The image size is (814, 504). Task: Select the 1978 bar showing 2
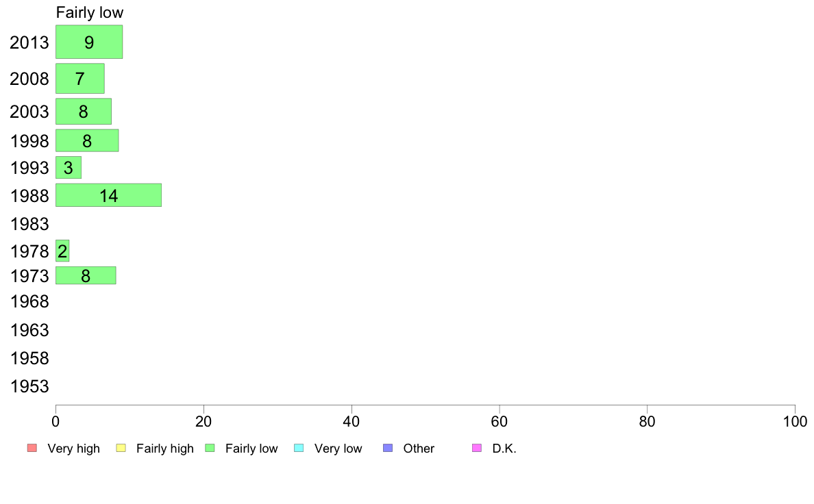coord(62,251)
